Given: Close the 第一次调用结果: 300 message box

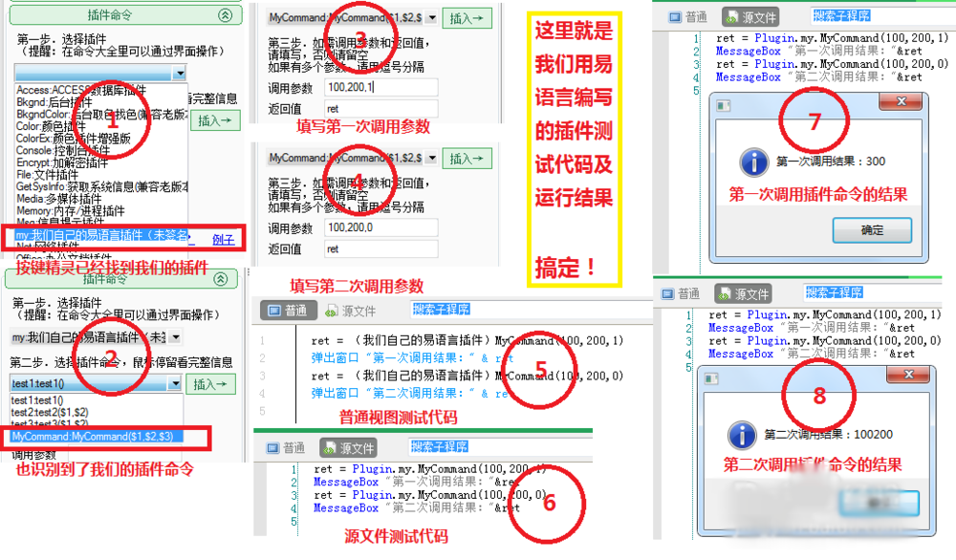Looking at the screenshot, I should [x=902, y=101].
